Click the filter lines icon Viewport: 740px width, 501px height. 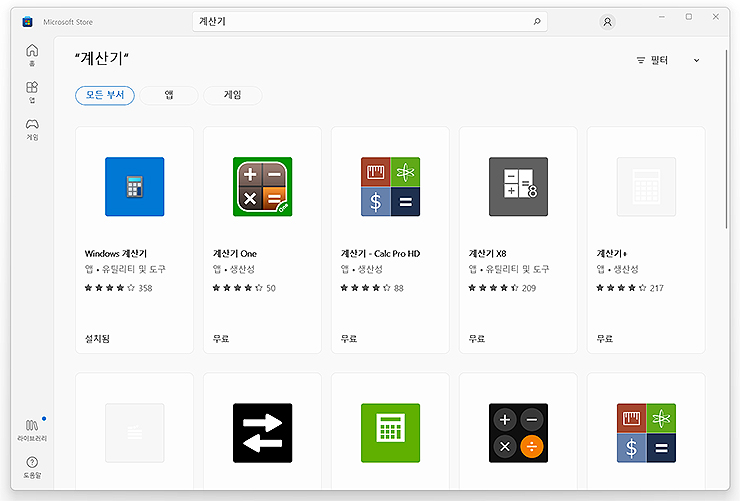(640, 60)
